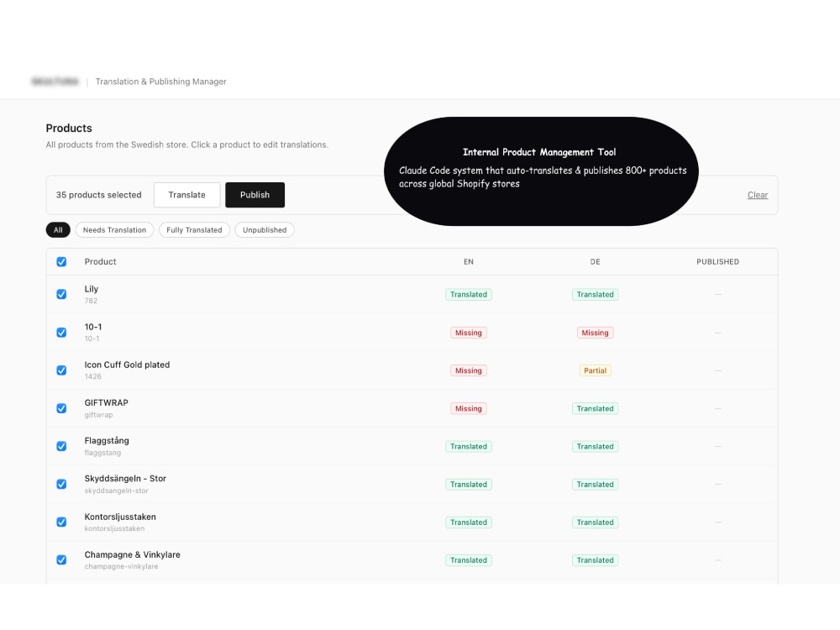The height and width of the screenshot is (630, 840).
Task: Toggle the select-all checkbox in table header
Action: click(x=61, y=261)
